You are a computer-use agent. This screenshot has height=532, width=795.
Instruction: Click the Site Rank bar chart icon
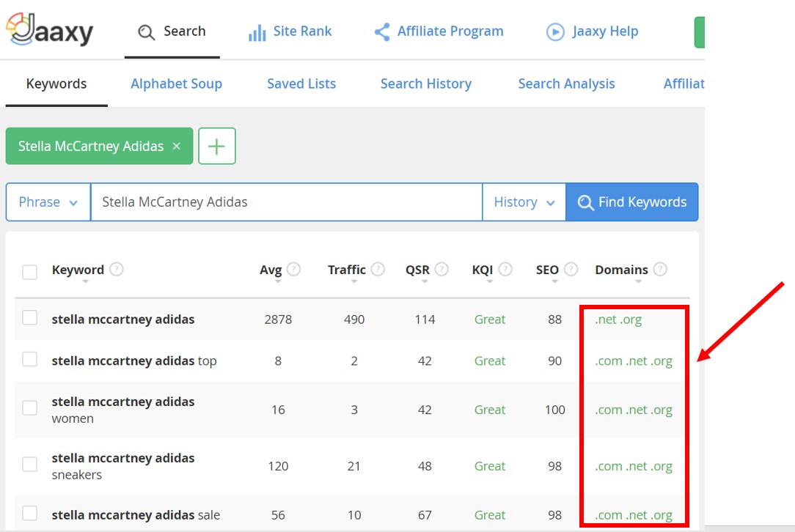pos(257,33)
